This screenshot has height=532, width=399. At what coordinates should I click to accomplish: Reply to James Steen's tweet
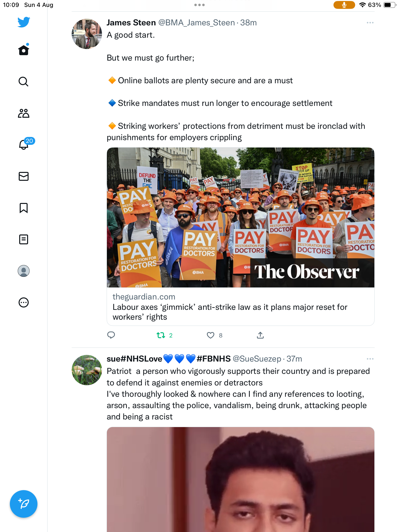point(111,335)
